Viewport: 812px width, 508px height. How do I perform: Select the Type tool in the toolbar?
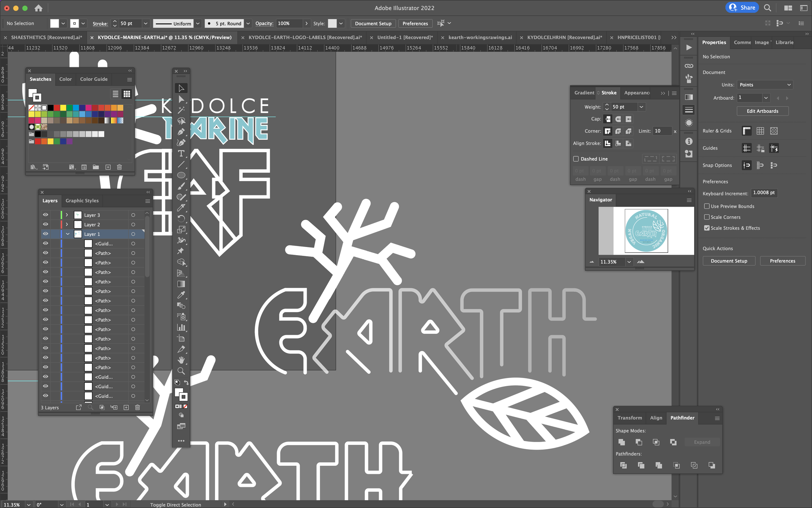point(181,153)
